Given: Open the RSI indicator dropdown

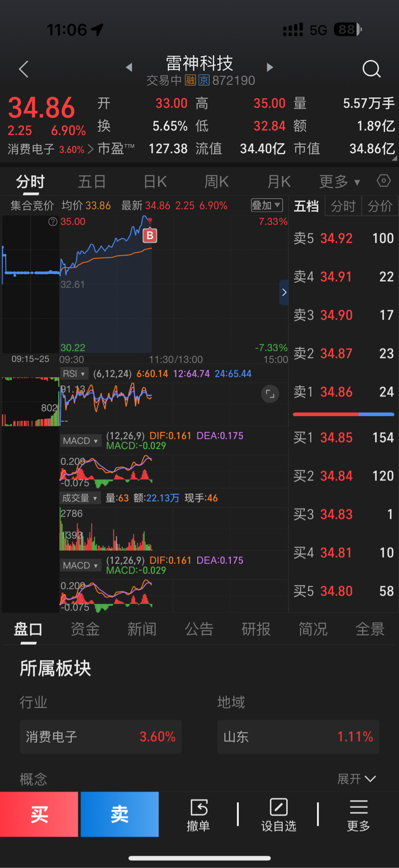Looking at the screenshot, I should pos(74,373).
